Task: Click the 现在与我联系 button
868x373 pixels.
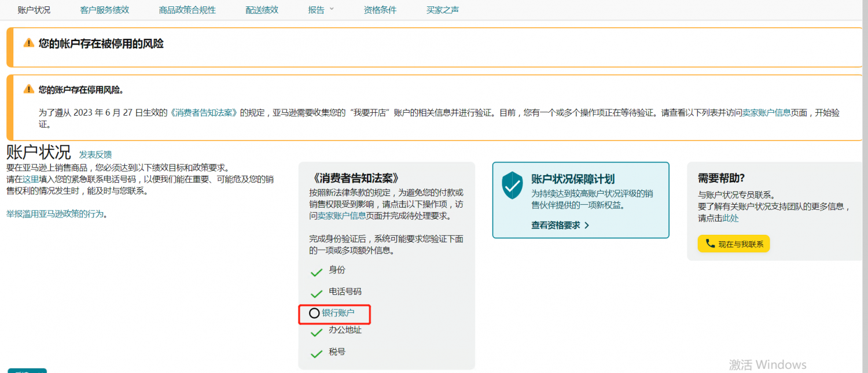Action: [x=734, y=243]
